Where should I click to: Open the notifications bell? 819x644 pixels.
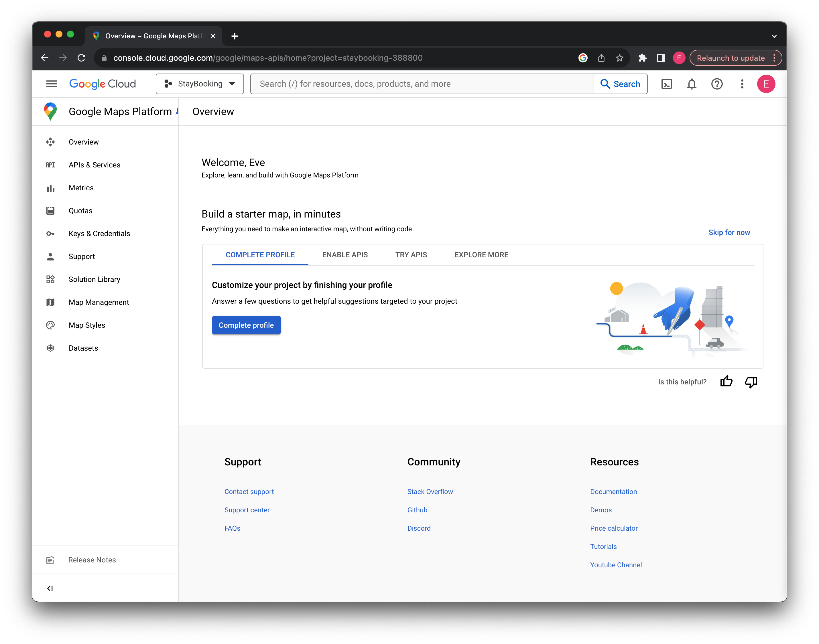692,84
